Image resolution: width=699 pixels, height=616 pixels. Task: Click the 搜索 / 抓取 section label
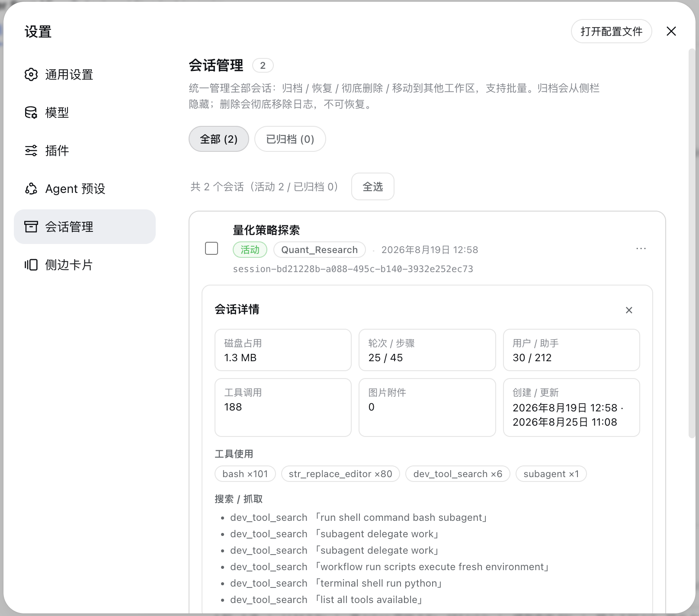pos(239,499)
